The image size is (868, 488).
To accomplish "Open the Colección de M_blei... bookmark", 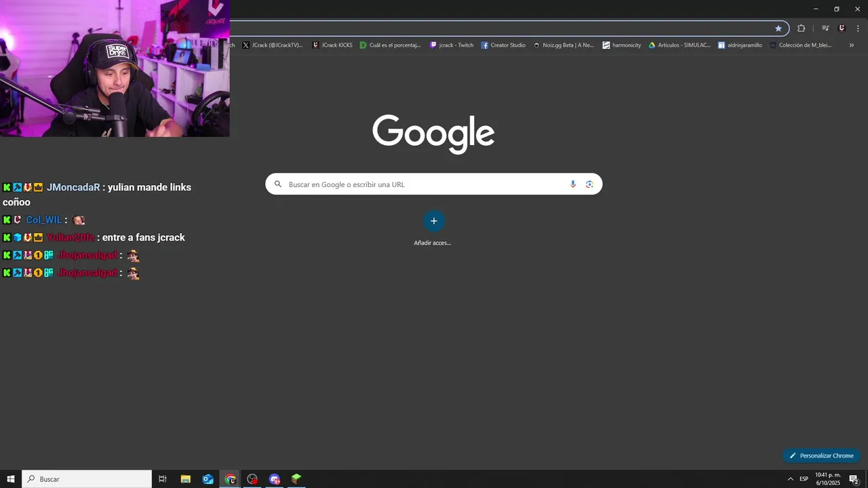I will (801, 45).
